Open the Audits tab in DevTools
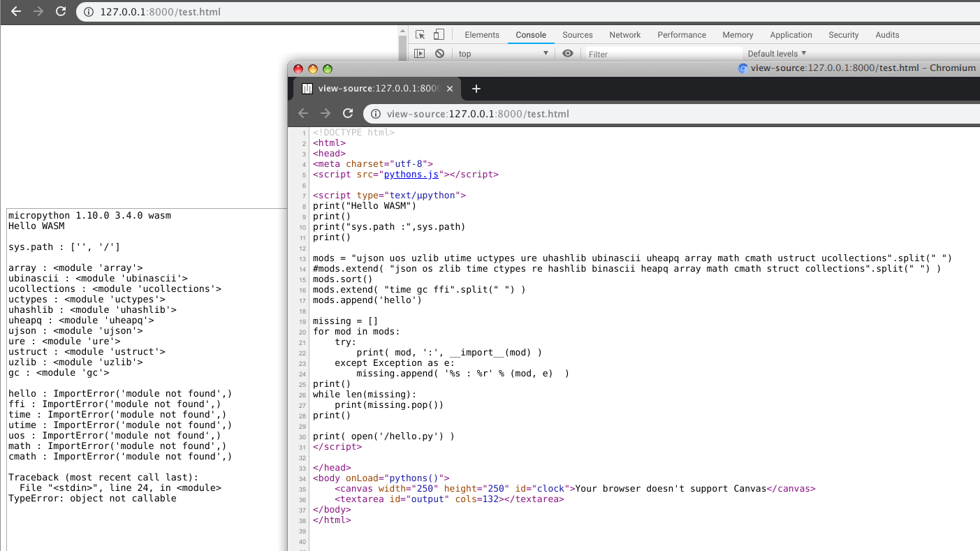Viewport: 980px width, 551px height. (887, 35)
